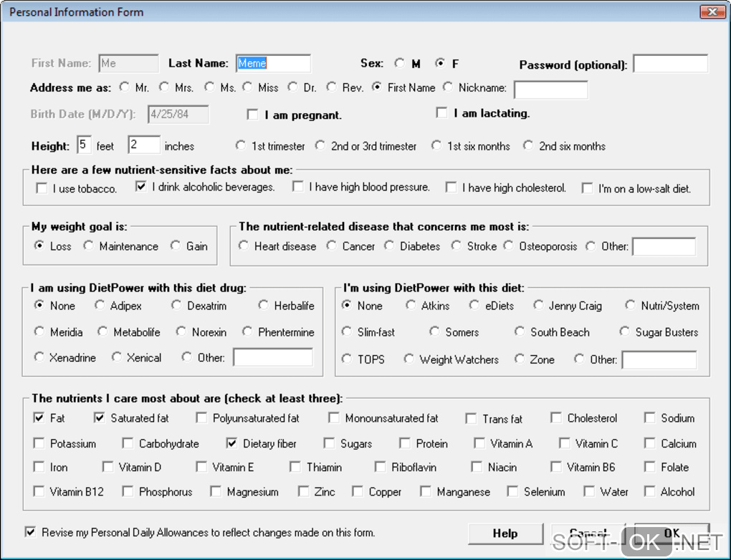Check the I am lactating box

tap(441, 112)
